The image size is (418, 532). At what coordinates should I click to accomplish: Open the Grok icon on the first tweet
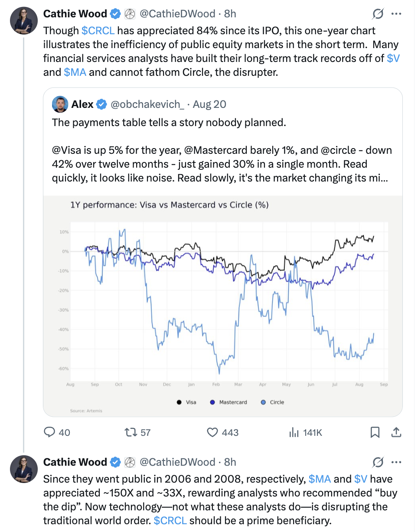[x=378, y=14]
